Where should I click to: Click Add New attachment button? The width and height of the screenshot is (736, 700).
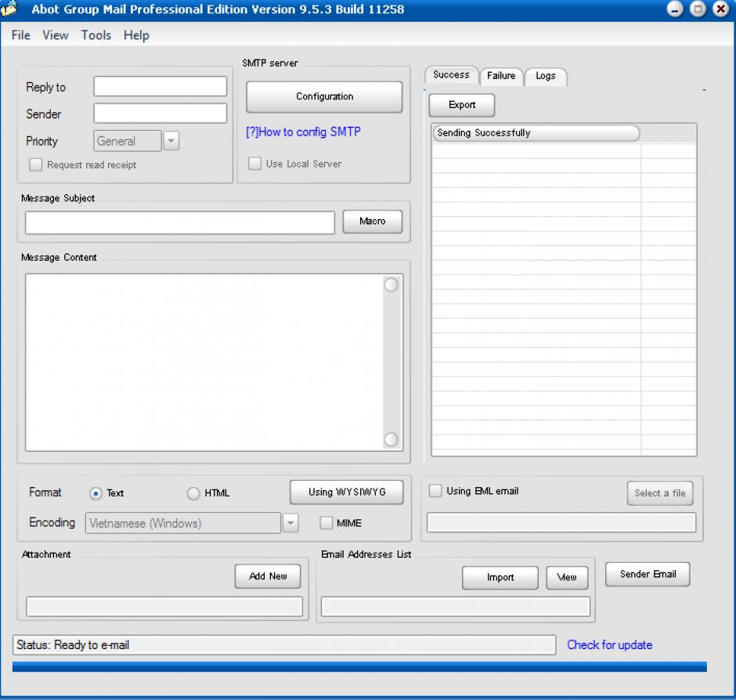(x=268, y=576)
